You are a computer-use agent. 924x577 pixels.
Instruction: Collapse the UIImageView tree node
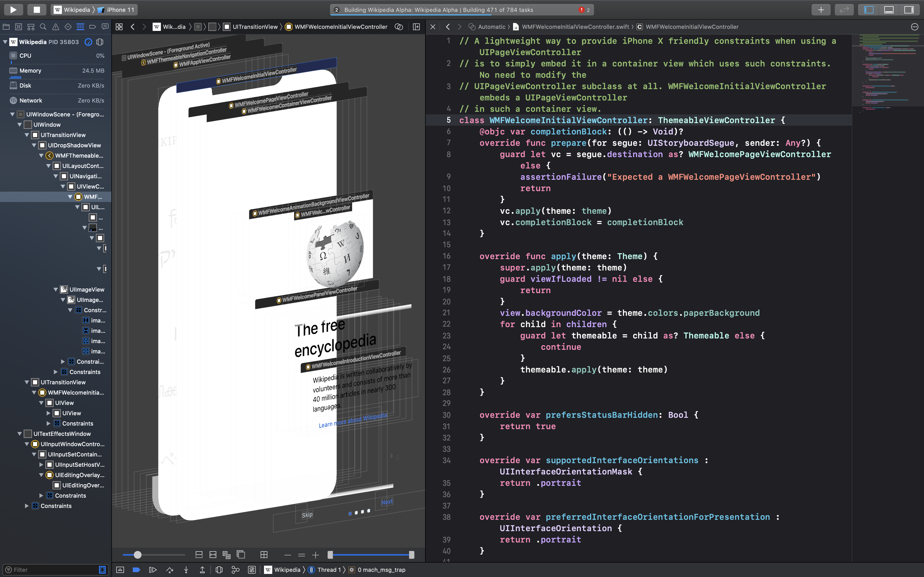56,290
